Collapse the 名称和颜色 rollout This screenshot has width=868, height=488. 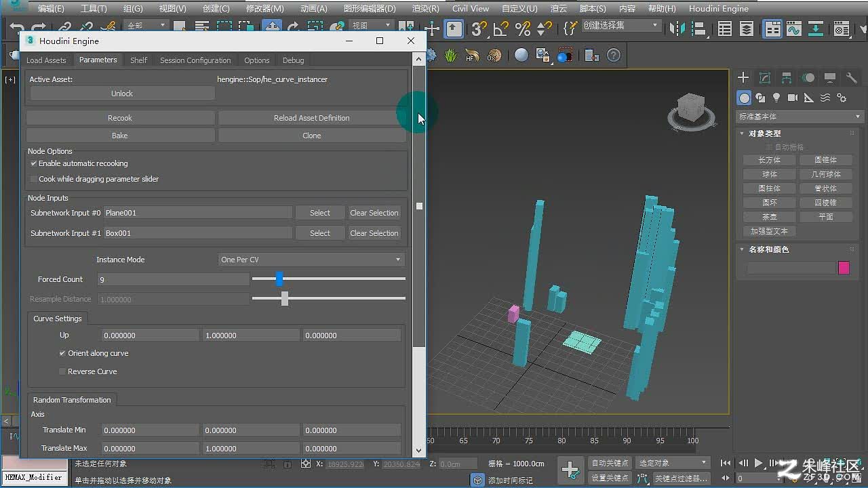tap(768, 249)
